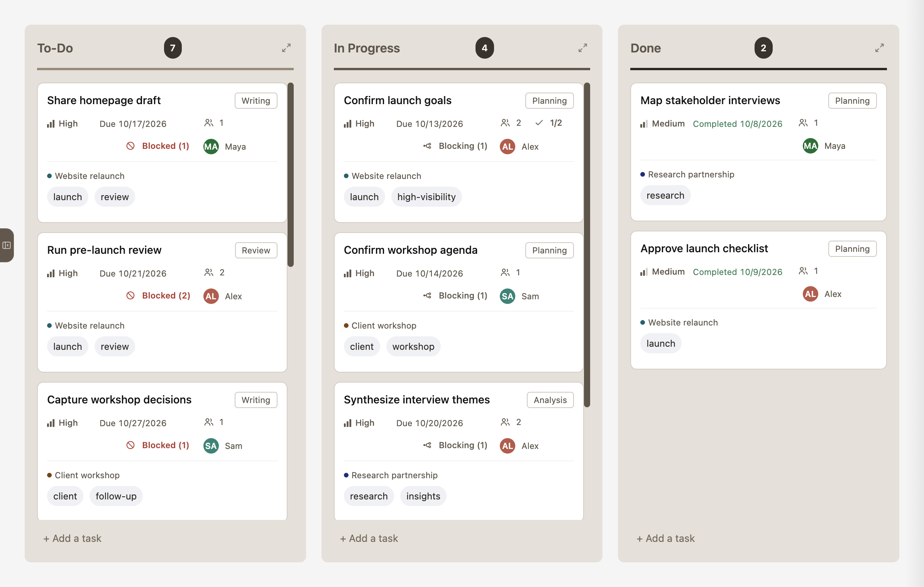924x587 pixels.
Task: Click Blocking icon on Confirm workshop agenda
Action: point(427,295)
